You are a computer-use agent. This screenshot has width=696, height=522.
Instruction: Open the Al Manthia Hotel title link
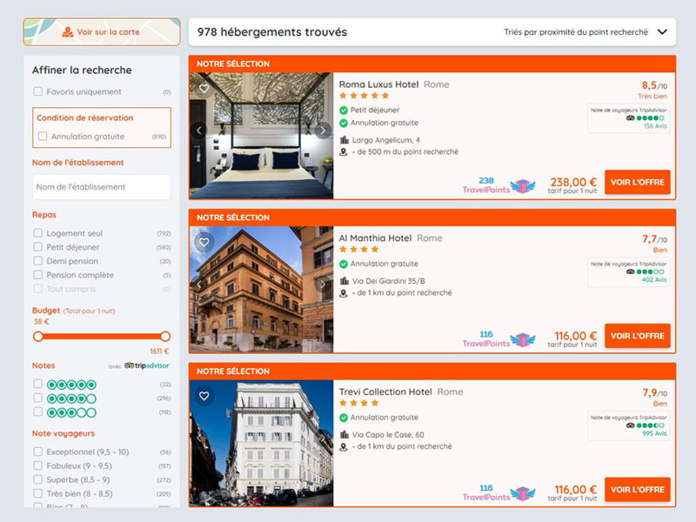point(375,239)
